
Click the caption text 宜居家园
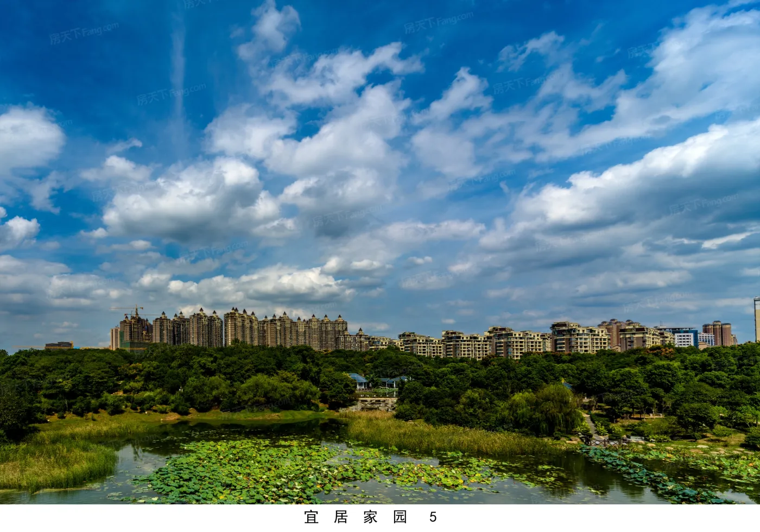coord(356,517)
